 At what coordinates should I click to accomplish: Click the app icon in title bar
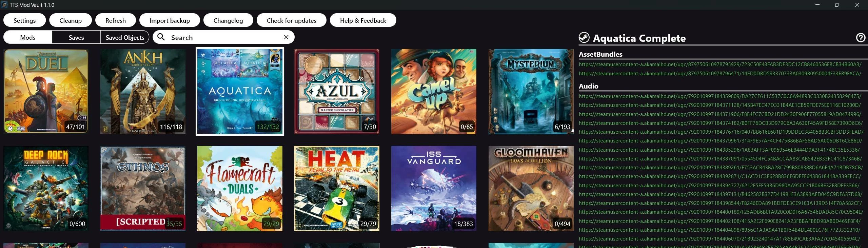click(4, 5)
